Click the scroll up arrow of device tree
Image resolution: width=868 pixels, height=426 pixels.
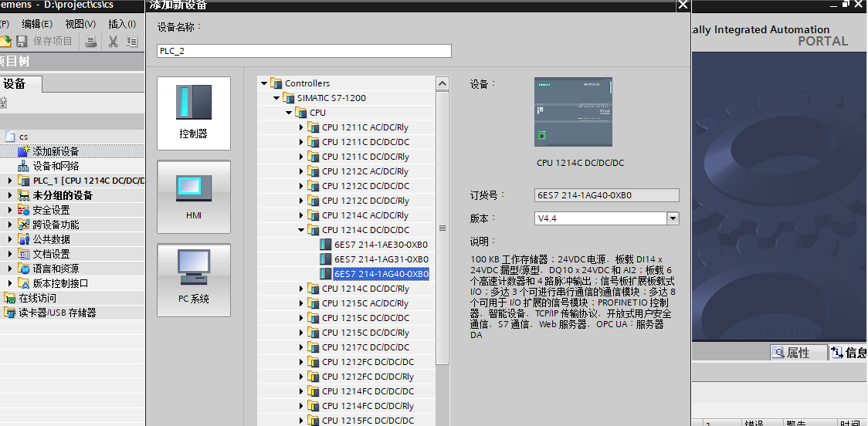pyautogui.click(x=442, y=83)
